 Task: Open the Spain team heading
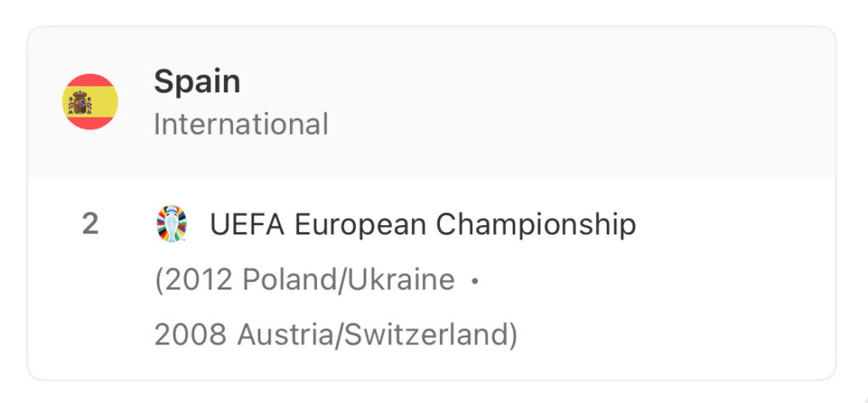click(x=197, y=81)
